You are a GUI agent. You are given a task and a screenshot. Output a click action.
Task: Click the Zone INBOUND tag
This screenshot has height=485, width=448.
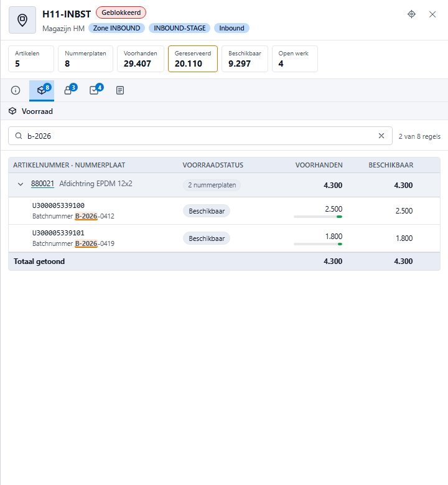(x=116, y=28)
